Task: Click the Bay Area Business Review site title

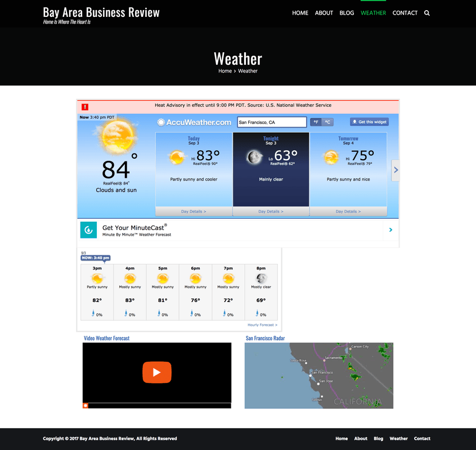Action: point(101,12)
